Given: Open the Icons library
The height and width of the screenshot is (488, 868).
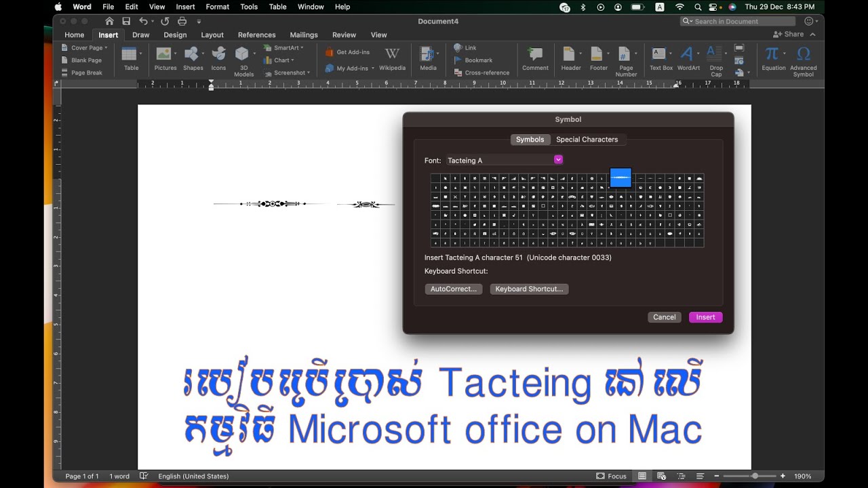Looking at the screenshot, I should pos(218,58).
